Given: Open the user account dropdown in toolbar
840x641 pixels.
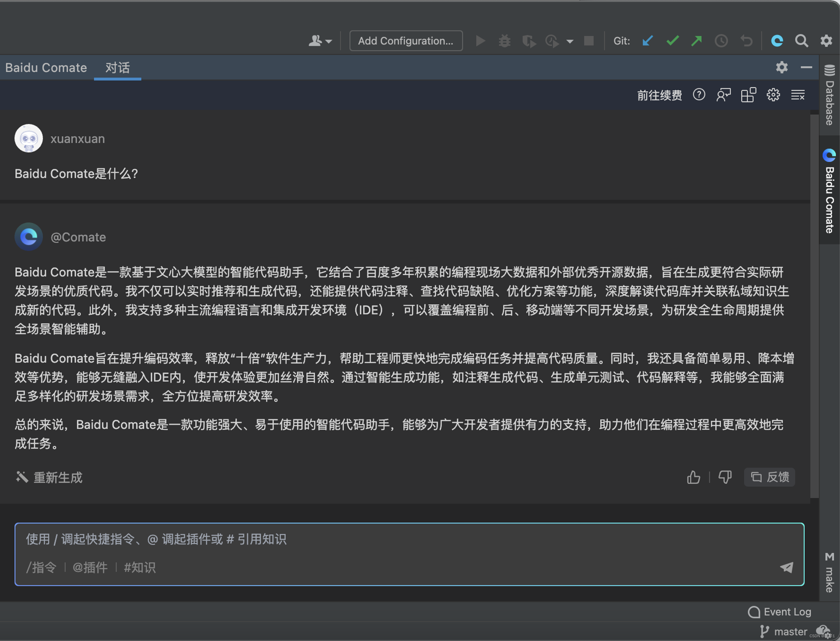Looking at the screenshot, I should tap(320, 41).
